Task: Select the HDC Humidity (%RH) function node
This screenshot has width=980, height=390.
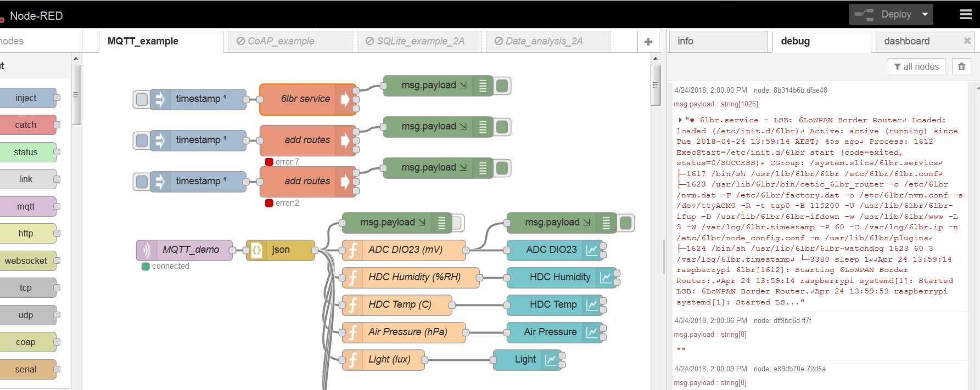Action: 411,277
